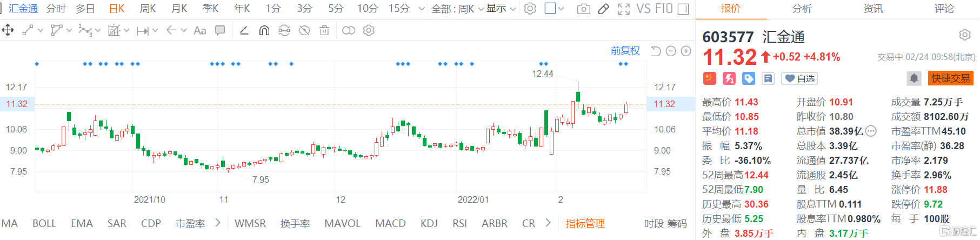The width and height of the screenshot is (980, 240).
Task: Open 全部:周K dropdown
Action: tap(457, 9)
